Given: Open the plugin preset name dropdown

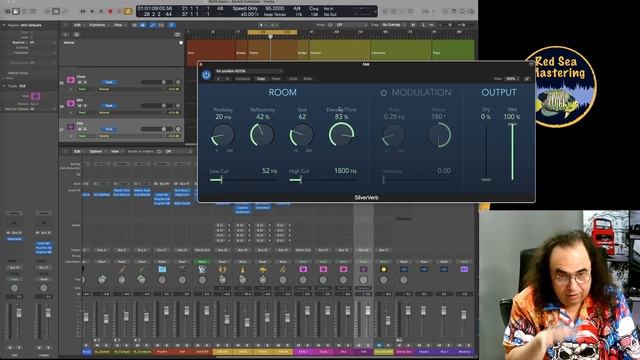Looking at the screenshot, I should (249, 71).
